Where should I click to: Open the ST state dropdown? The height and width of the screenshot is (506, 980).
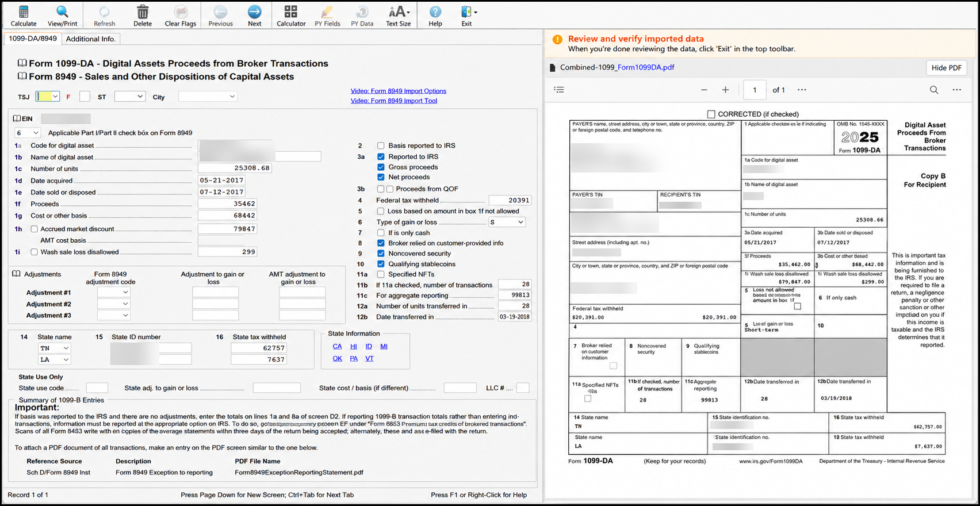coord(130,97)
